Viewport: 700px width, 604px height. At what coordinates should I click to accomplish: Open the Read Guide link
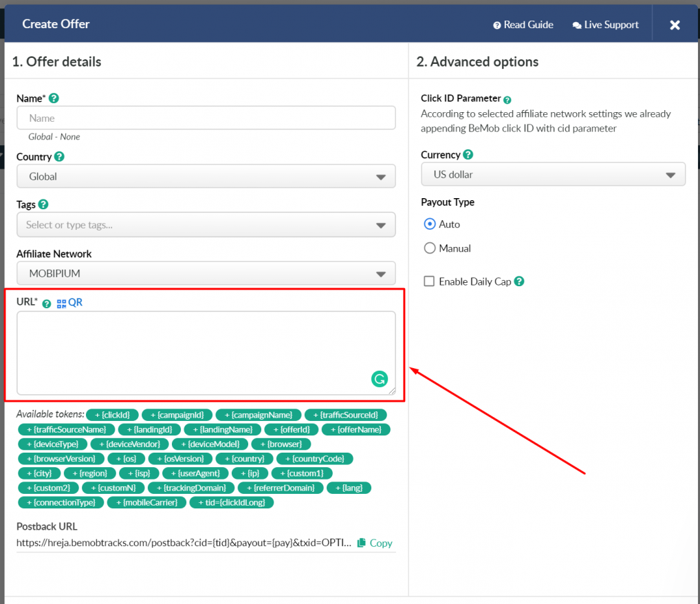523,25
